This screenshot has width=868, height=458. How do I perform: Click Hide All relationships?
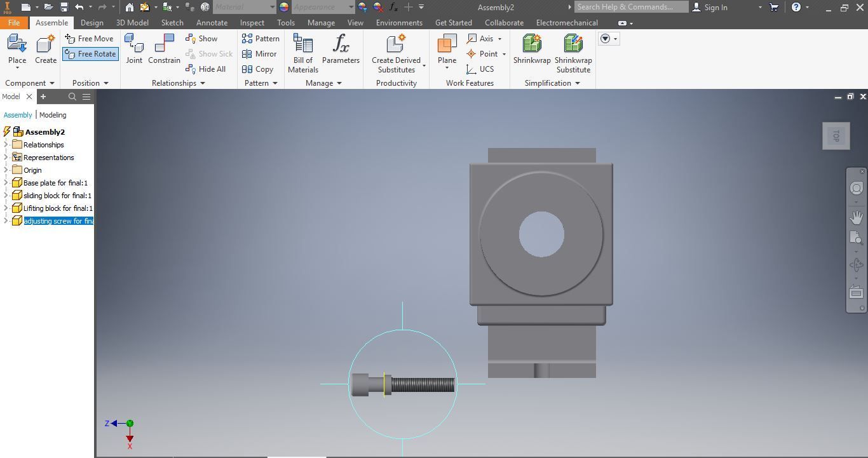point(205,69)
